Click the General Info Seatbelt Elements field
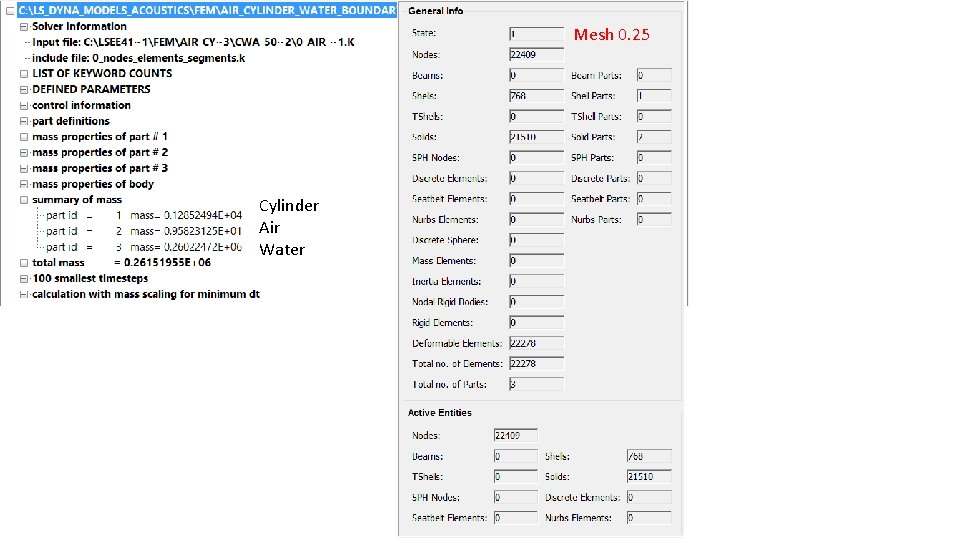Image resolution: width=960 pixels, height=540 pixels. click(x=536, y=198)
